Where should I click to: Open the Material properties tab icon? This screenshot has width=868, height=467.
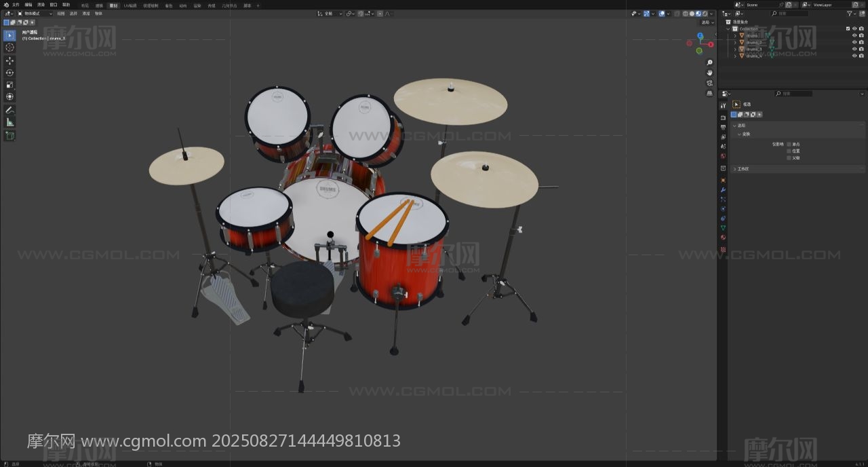point(723,237)
